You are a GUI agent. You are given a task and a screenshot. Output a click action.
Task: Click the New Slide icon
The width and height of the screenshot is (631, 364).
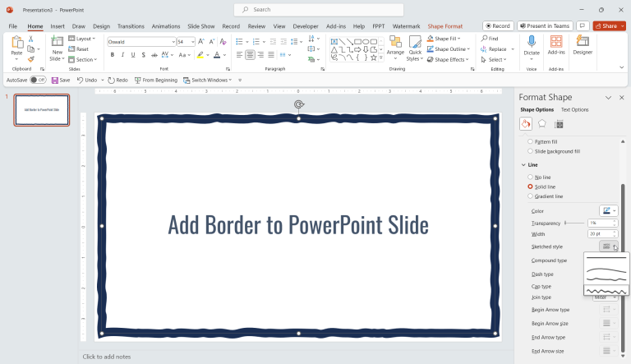57,43
